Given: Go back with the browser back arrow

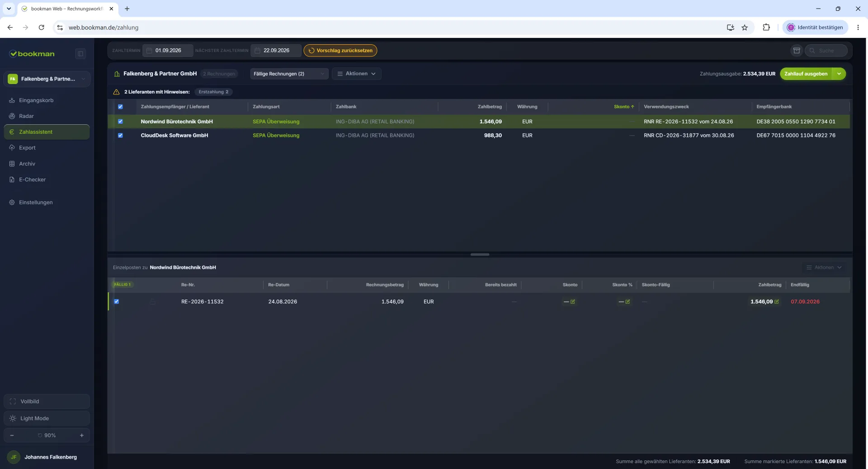Looking at the screenshot, I should click(x=10, y=28).
